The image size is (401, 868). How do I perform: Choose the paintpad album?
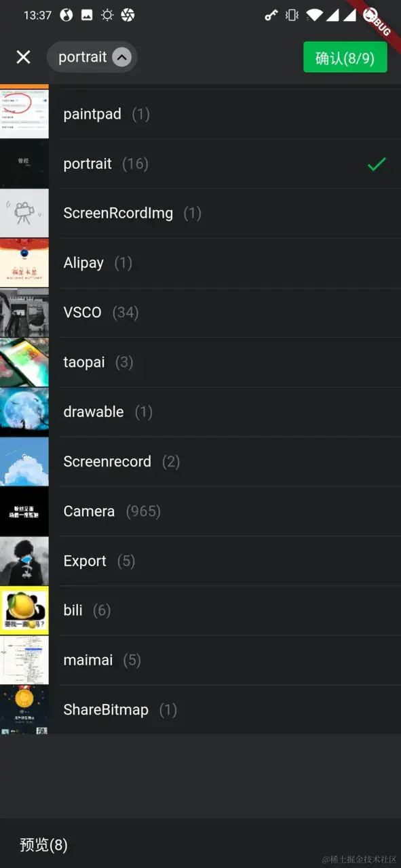tap(200, 114)
